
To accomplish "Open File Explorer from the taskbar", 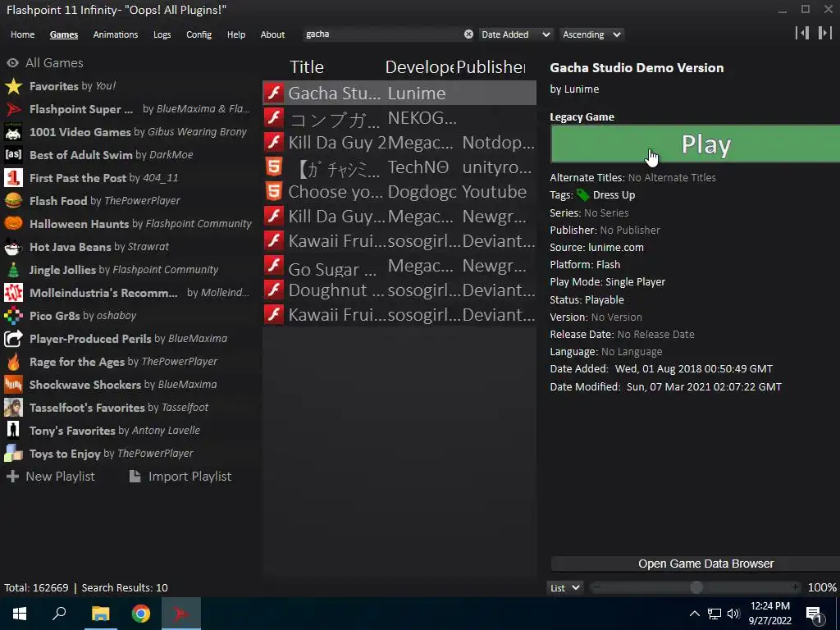I will pos(100,614).
